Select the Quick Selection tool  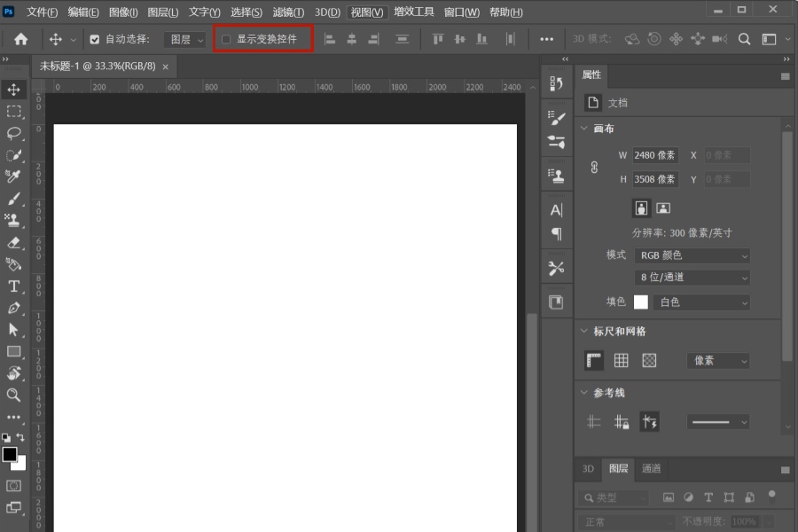(x=13, y=155)
